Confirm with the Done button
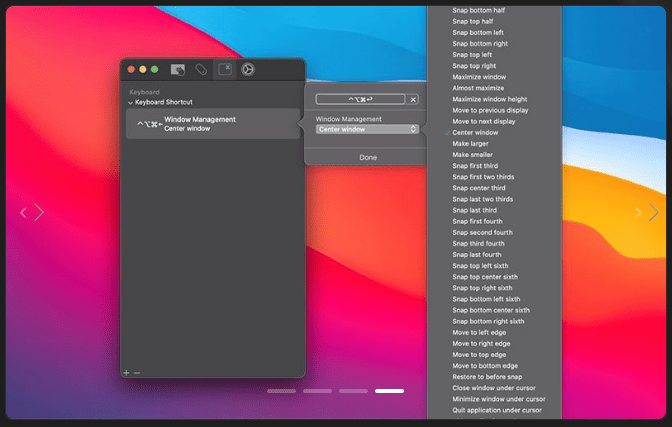Image resolution: width=672 pixels, height=427 pixels. point(368,157)
